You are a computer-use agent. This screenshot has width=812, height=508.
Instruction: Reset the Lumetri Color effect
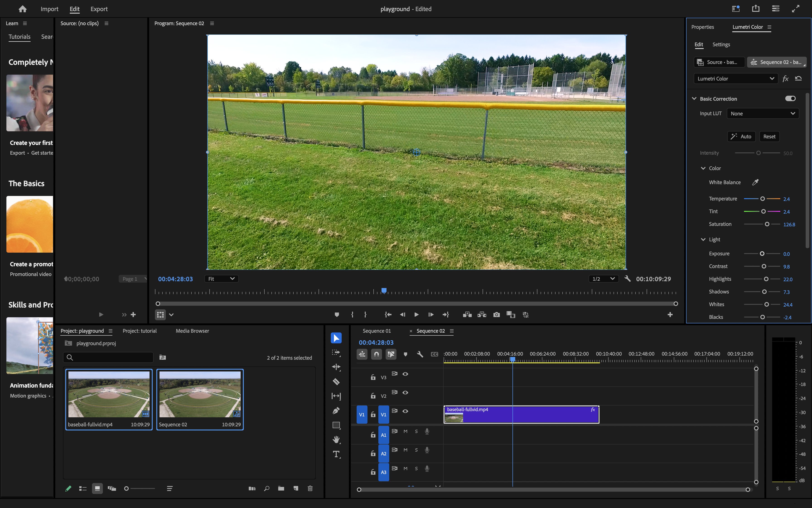click(798, 79)
